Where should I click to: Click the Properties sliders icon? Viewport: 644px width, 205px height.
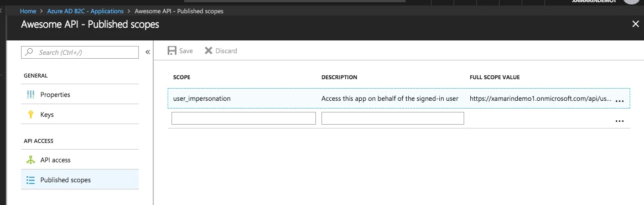coord(31,95)
